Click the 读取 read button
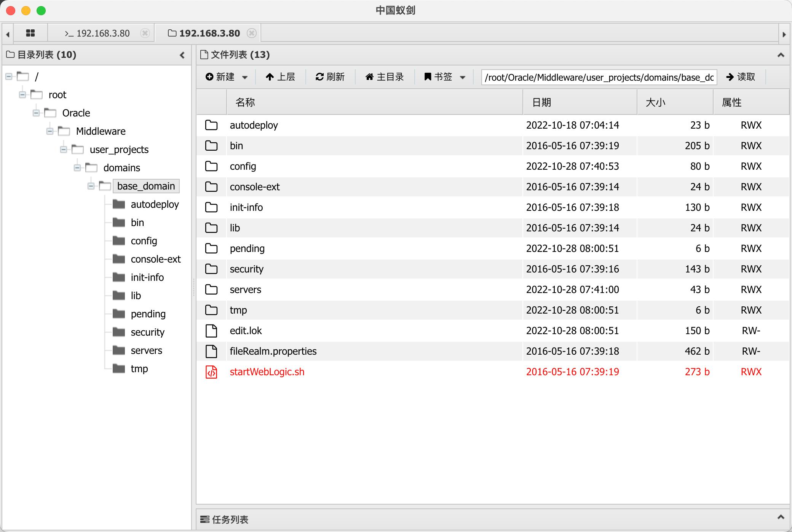The height and width of the screenshot is (532, 792). click(741, 77)
